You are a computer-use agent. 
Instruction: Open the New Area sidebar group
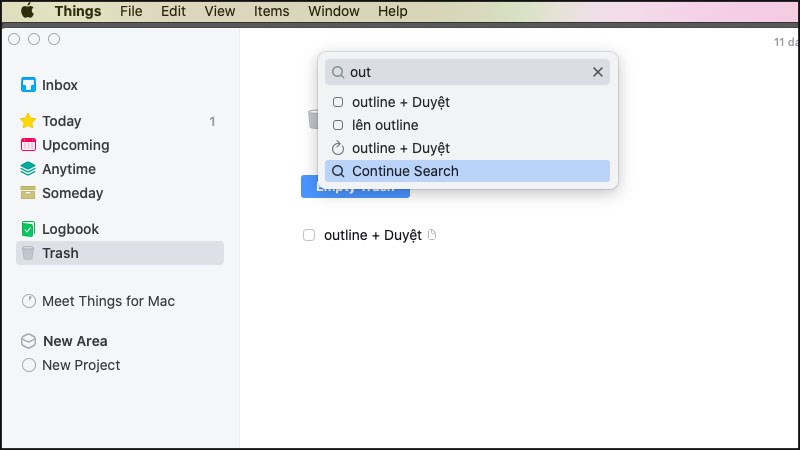pyautogui.click(x=74, y=341)
